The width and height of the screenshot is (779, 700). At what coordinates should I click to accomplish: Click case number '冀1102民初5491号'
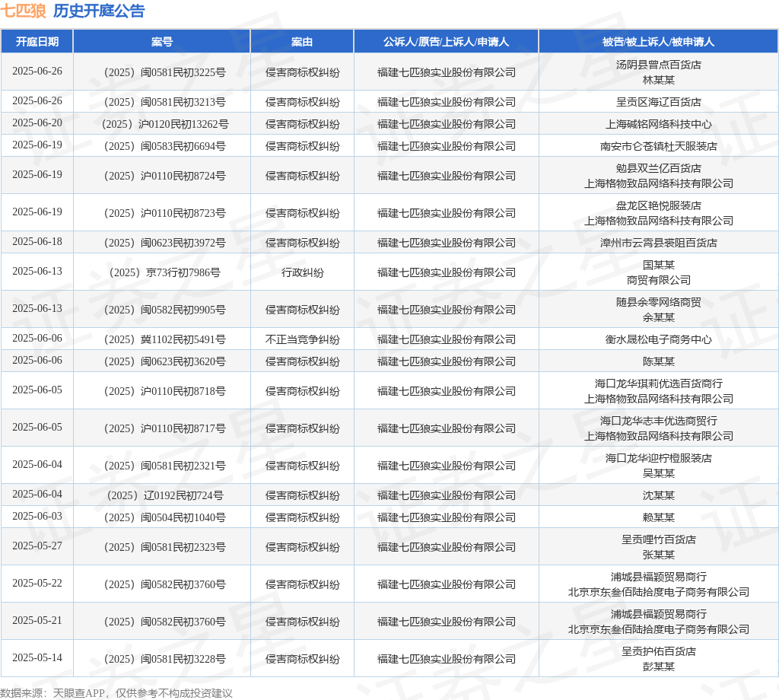(x=183, y=340)
